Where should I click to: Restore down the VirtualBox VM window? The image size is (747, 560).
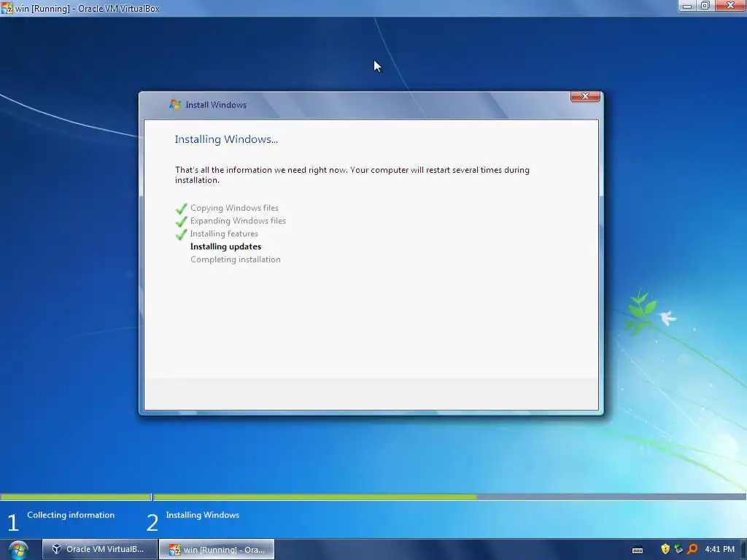pyautogui.click(x=705, y=6)
